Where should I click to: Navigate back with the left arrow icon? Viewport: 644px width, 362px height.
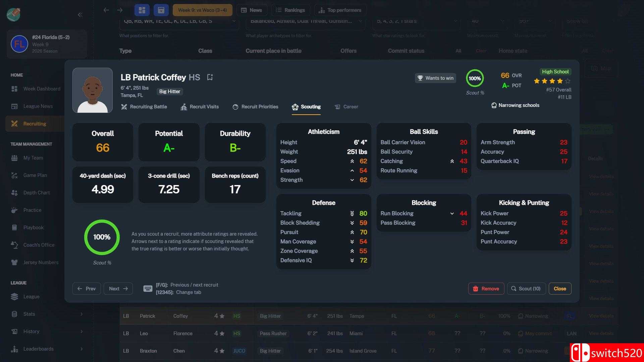tap(106, 10)
